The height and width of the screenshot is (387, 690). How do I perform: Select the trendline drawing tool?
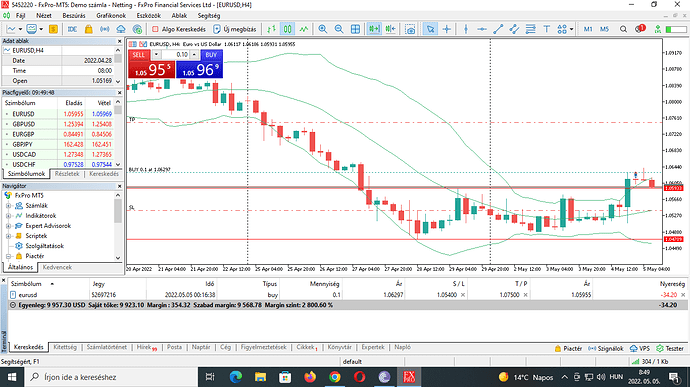[498, 29]
